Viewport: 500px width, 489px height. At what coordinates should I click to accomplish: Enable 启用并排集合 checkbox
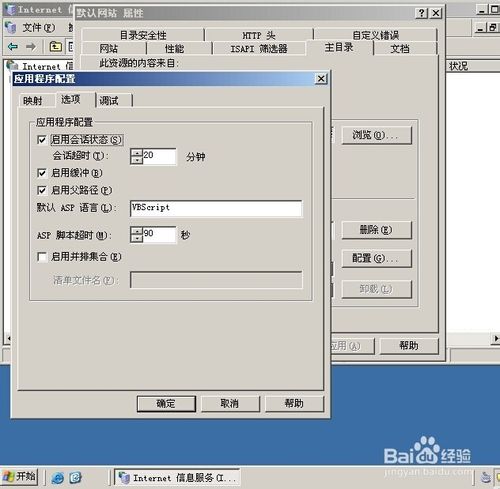point(42,257)
